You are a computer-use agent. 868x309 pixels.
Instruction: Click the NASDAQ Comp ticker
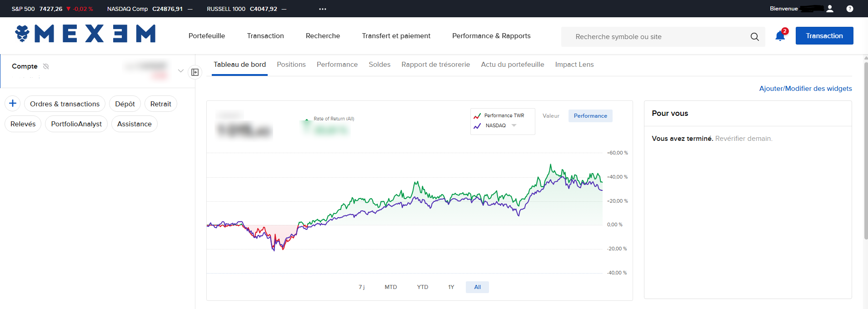[150, 9]
